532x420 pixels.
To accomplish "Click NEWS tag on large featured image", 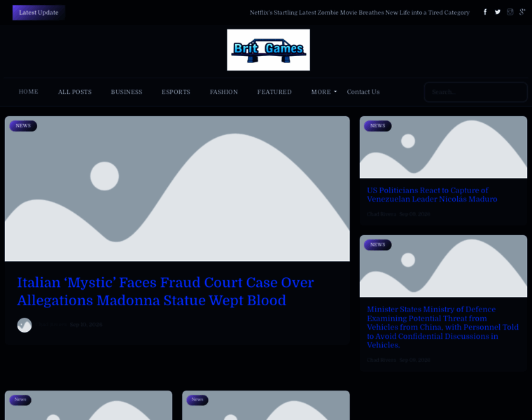I will point(23,126).
